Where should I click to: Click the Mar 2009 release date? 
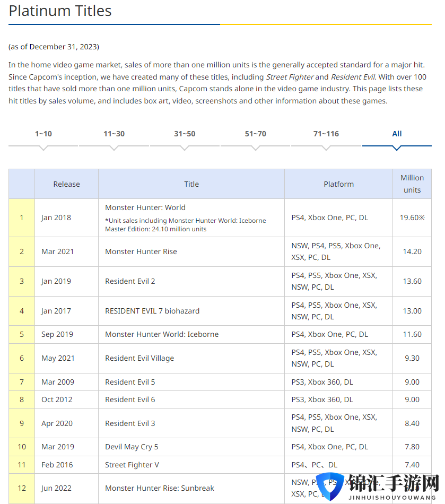pos(58,382)
